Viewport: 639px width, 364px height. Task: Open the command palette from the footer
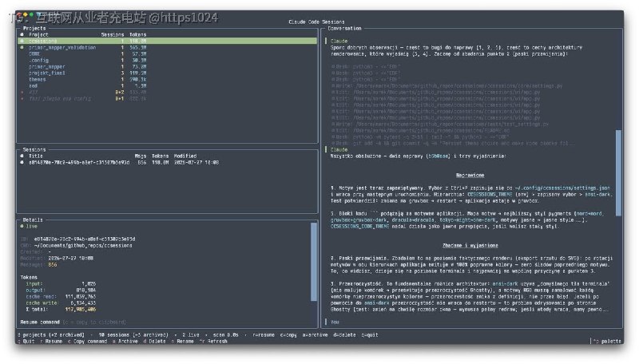pos(607,342)
